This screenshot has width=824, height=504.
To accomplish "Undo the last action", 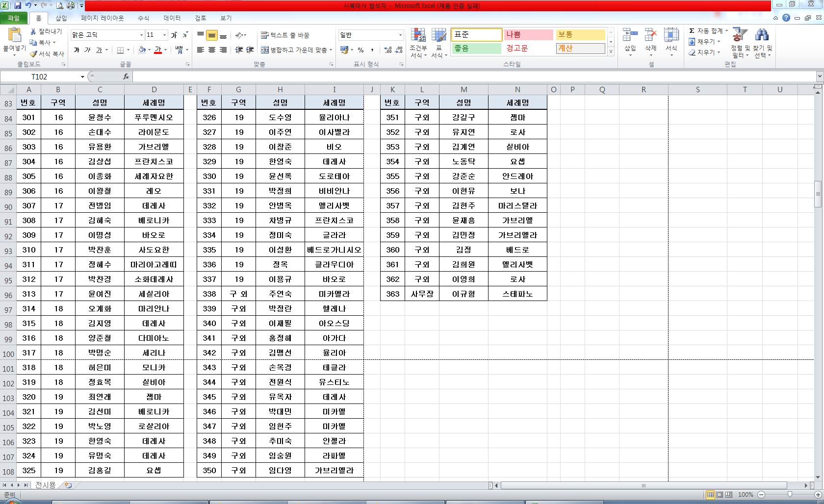I will tap(28, 5).
